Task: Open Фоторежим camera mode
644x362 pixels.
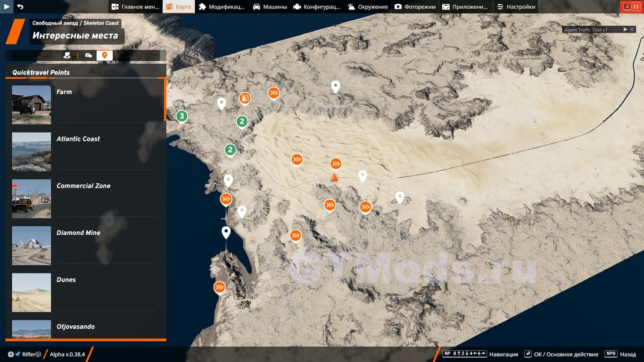Action: click(x=415, y=7)
